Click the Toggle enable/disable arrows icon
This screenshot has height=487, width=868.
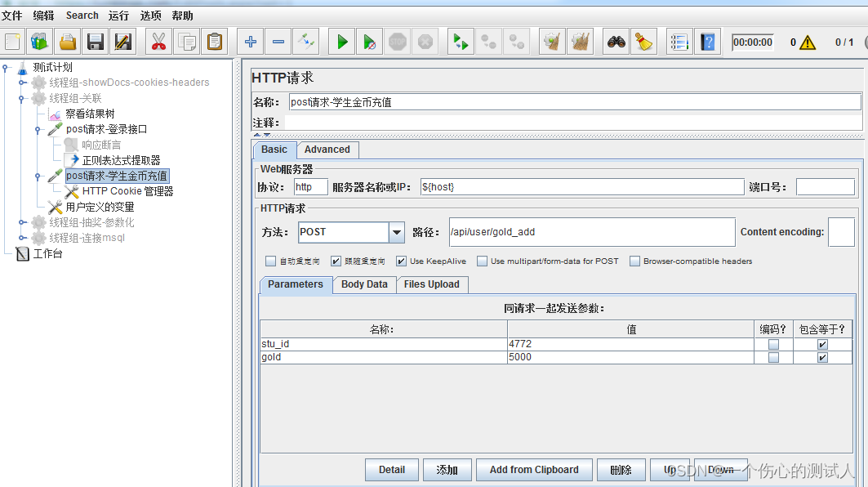click(x=305, y=42)
